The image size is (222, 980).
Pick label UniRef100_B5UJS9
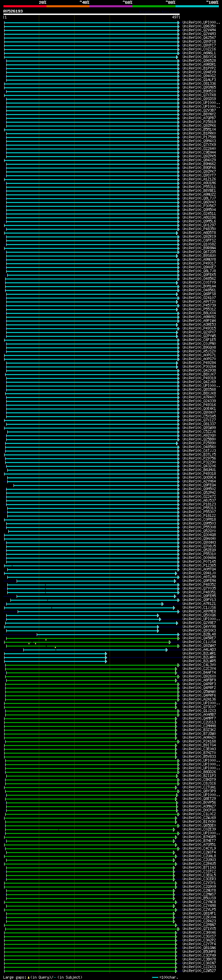(x=199, y=898)
